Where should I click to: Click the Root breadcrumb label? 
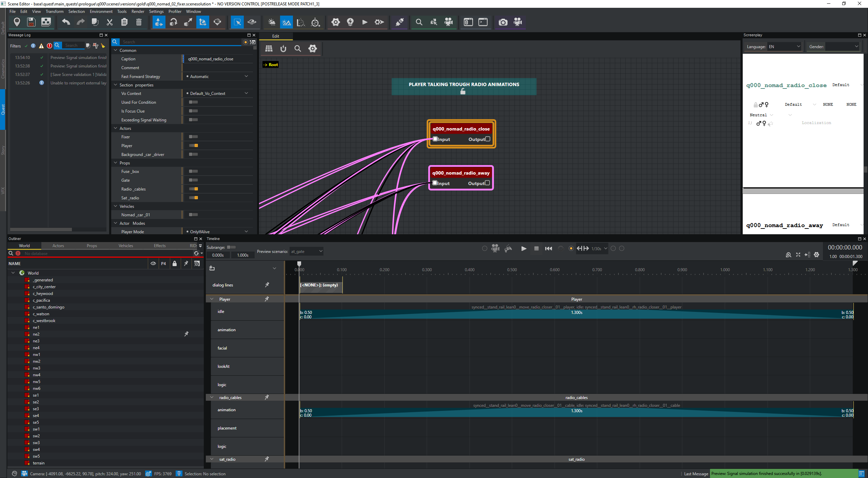(x=271, y=64)
